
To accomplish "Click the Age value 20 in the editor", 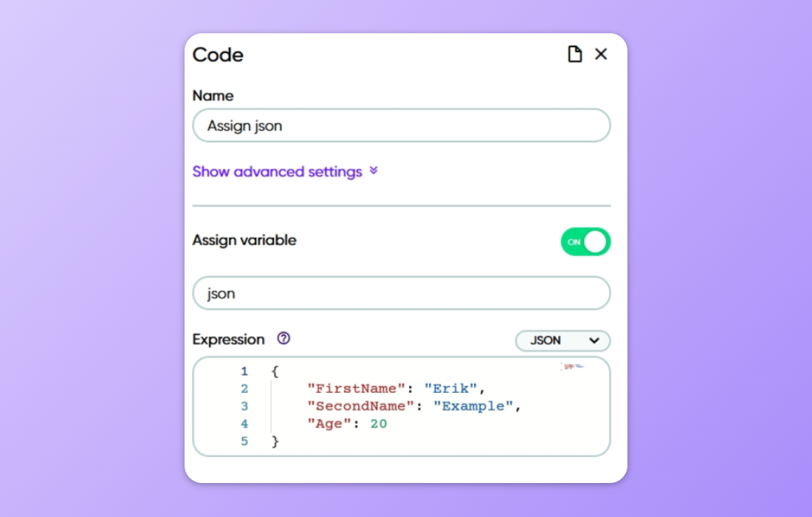I will pyautogui.click(x=379, y=424).
